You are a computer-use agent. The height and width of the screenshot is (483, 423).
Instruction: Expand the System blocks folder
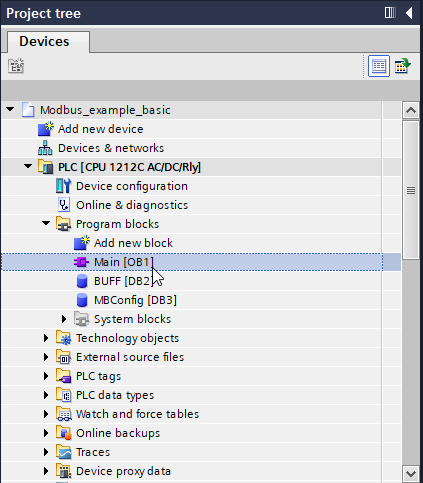tap(64, 319)
